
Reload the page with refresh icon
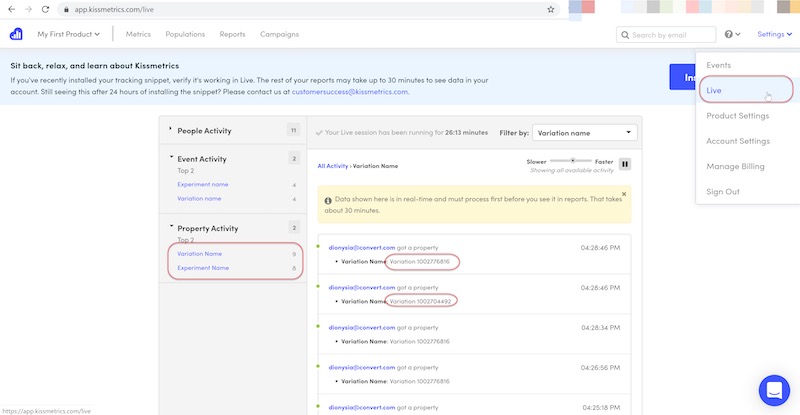coord(45,9)
